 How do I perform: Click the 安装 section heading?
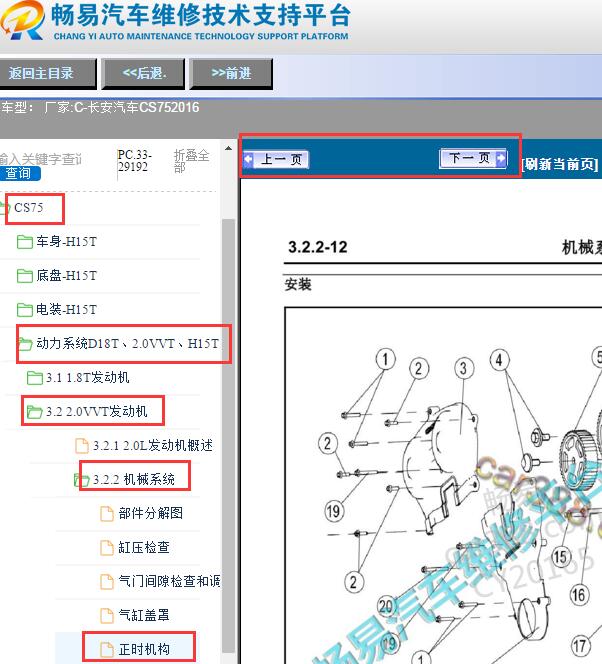pyautogui.click(x=298, y=284)
